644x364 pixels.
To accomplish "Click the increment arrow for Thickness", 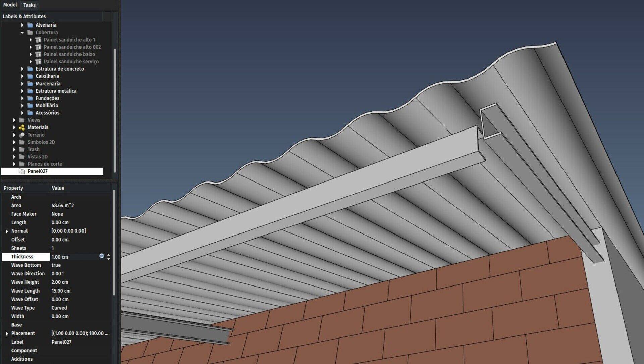I will pyautogui.click(x=110, y=254).
